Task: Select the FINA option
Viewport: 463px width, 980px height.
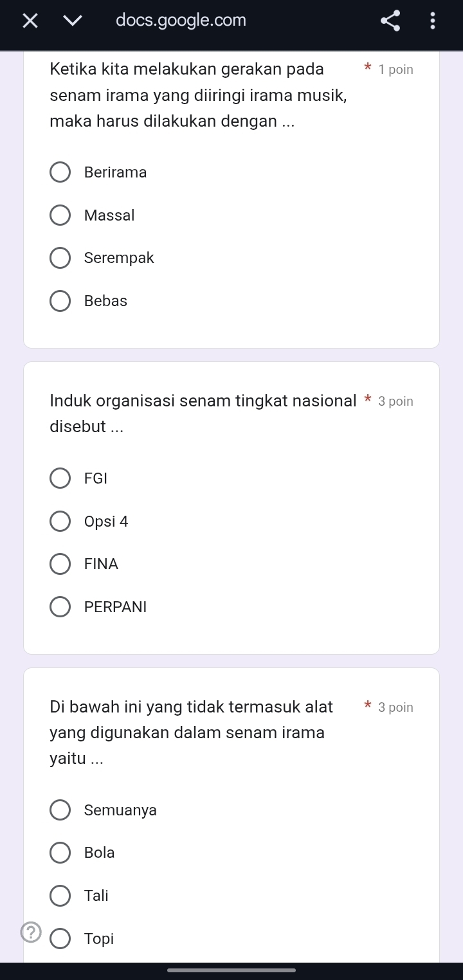Action: click(60, 564)
